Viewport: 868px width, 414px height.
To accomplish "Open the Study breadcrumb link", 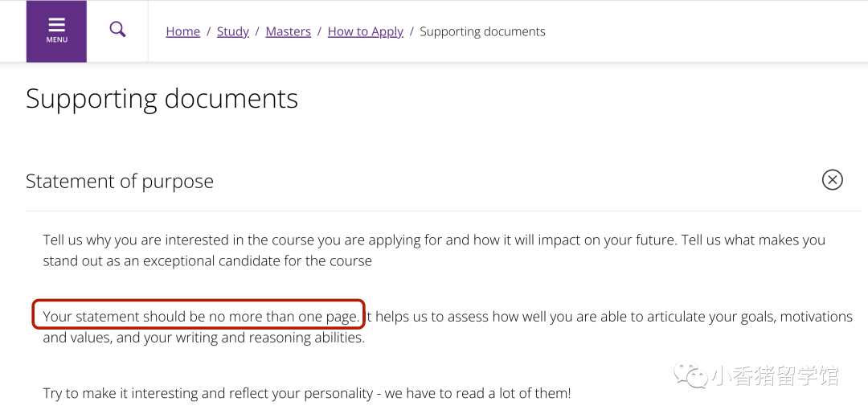I will pos(232,31).
